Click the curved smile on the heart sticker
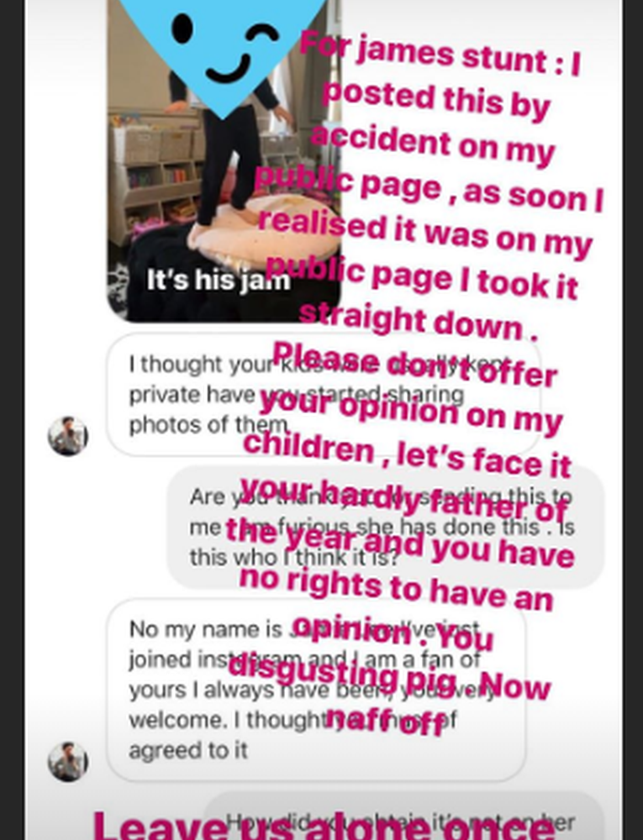The image size is (643, 840). pyautogui.click(x=229, y=69)
